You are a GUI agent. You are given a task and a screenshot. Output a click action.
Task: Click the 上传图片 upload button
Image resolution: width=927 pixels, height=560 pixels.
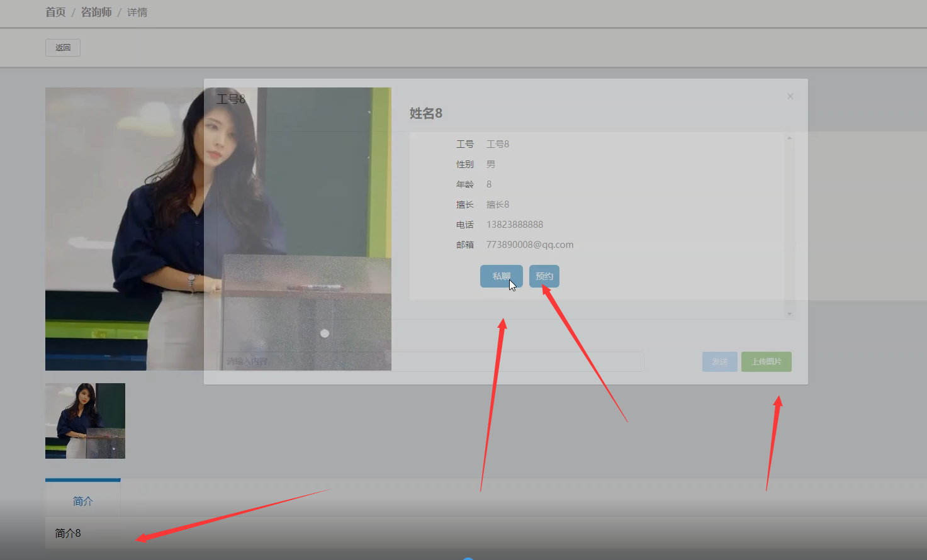coord(767,362)
